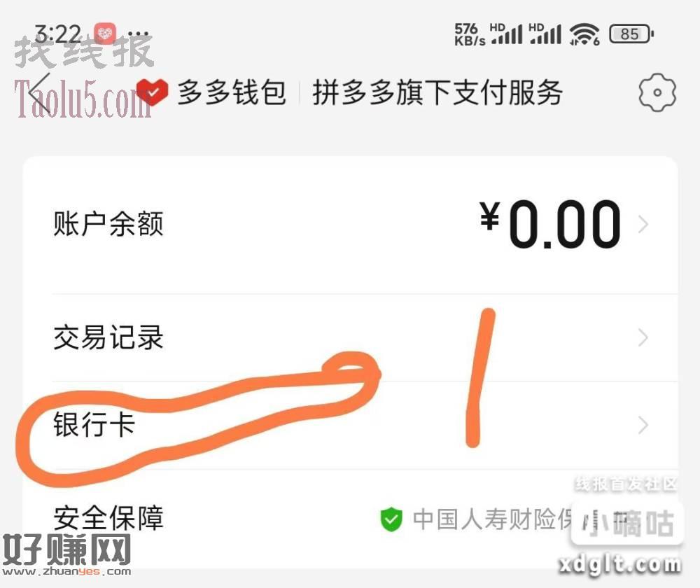Tap the 拼多多旗下支付服务 subtitle
This screenshot has width=700, height=588.
(437, 92)
